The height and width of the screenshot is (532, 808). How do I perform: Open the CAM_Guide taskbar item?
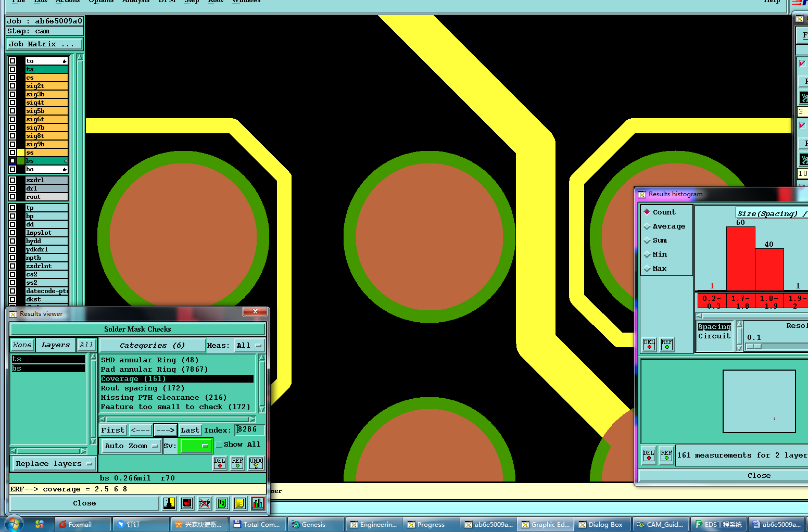tap(661, 524)
